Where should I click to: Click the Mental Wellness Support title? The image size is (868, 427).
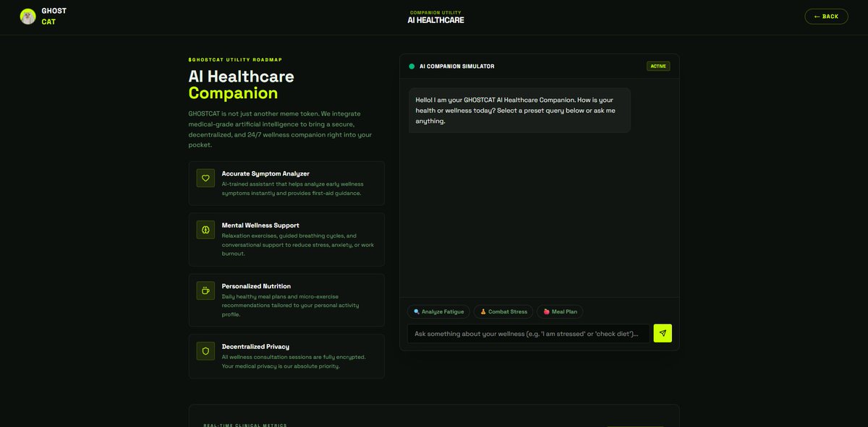pyautogui.click(x=260, y=225)
